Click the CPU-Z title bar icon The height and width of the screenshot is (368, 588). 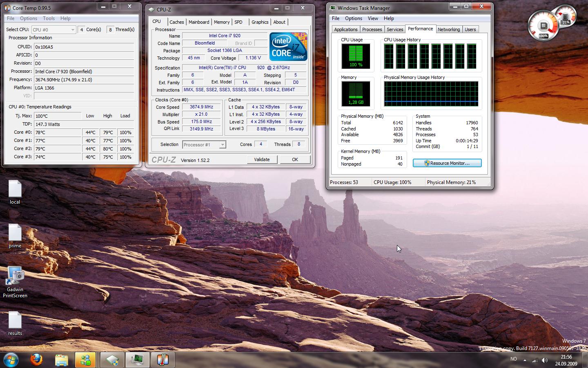[151, 9]
